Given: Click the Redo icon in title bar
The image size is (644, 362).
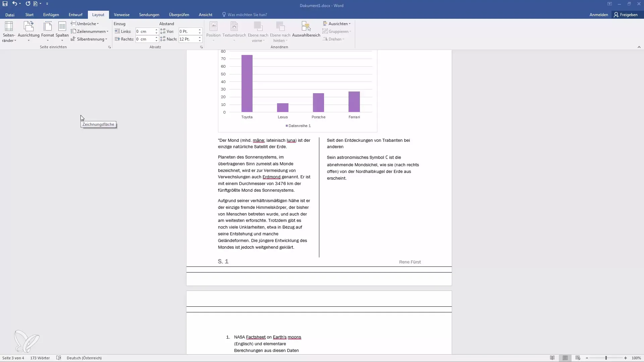Looking at the screenshot, I should (28, 4).
